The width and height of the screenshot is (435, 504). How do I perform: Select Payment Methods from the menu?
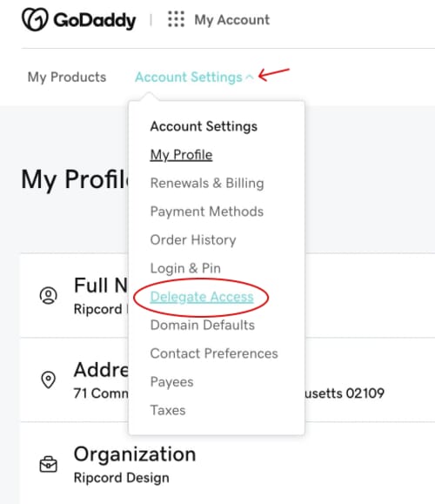tap(207, 212)
